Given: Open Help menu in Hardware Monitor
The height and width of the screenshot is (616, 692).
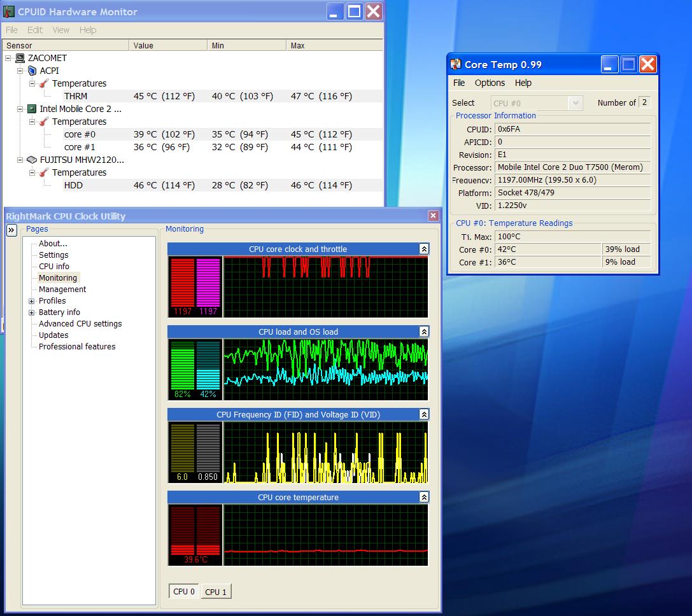Looking at the screenshot, I should click(x=88, y=30).
